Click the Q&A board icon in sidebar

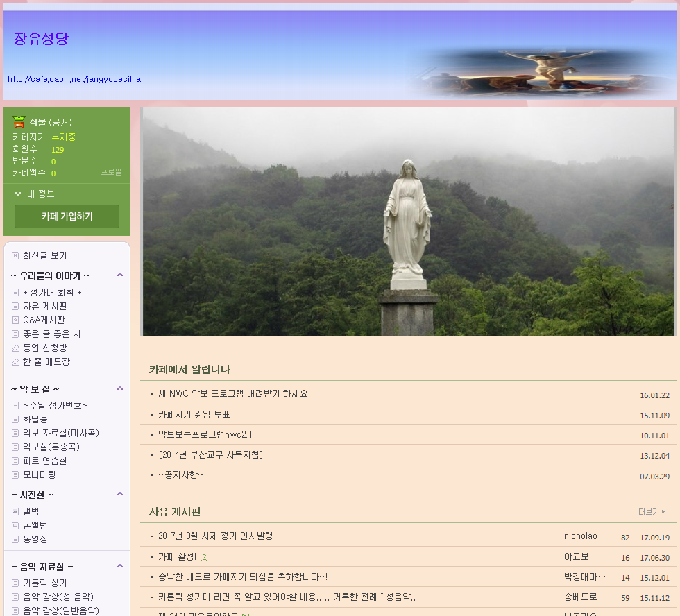(15, 320)
